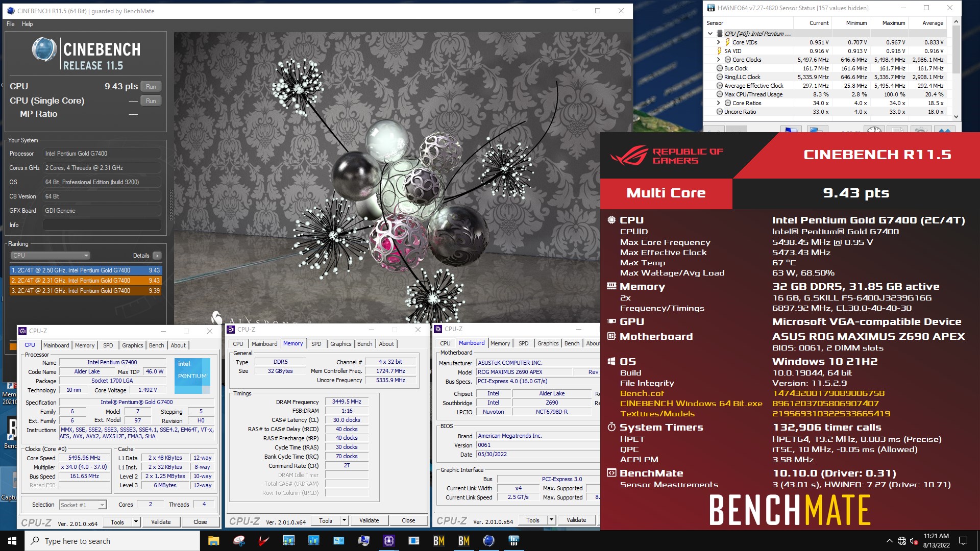Expand the Core VIDs sensor row
This screenshot has width=980, height=551.
719,42
